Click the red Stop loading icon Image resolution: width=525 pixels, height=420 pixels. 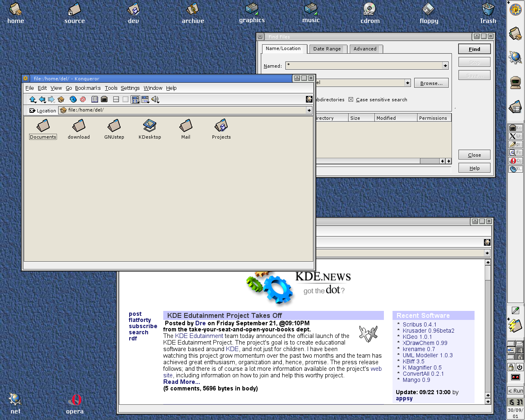[x=83, y=99]
